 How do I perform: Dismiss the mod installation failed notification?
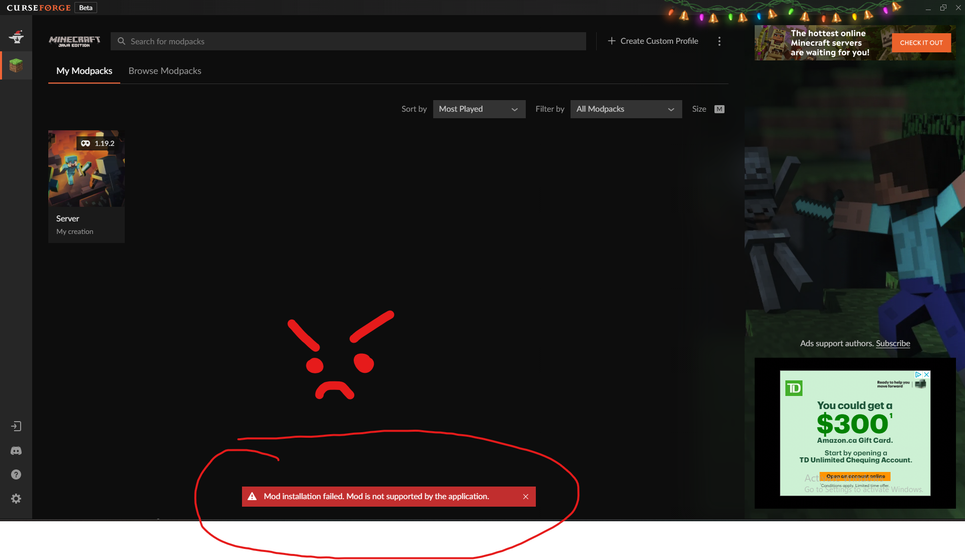(x=526, y=497)
